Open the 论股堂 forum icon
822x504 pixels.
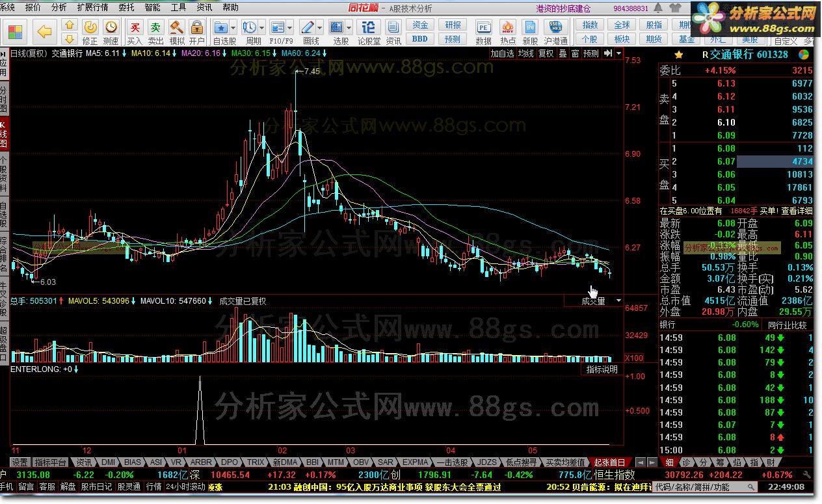(369, 27)
